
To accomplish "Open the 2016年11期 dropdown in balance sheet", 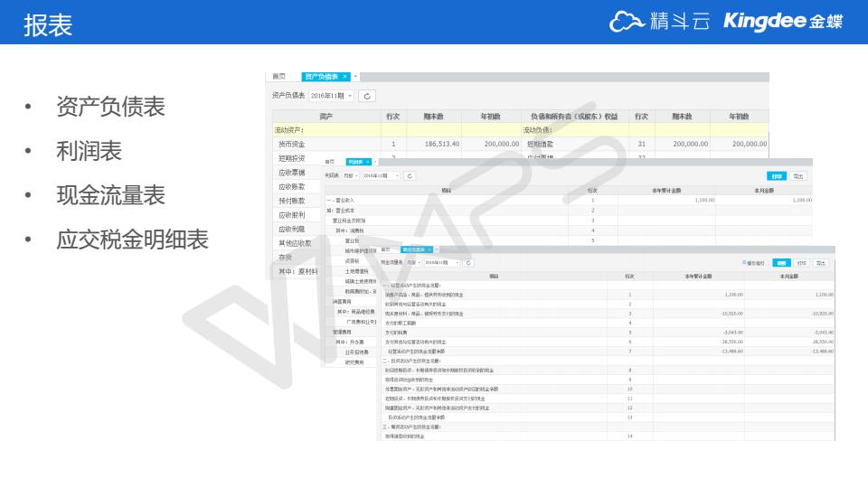I will (x=331, y=96).
